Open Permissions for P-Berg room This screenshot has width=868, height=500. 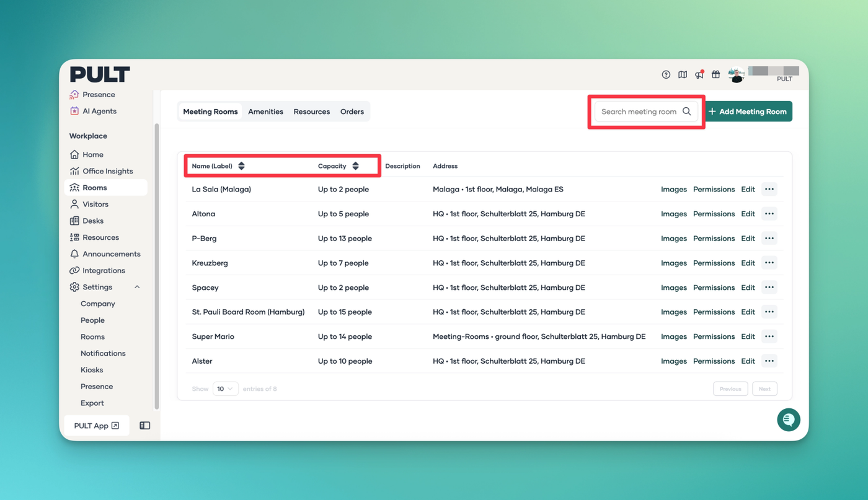(x=714, y=239)
